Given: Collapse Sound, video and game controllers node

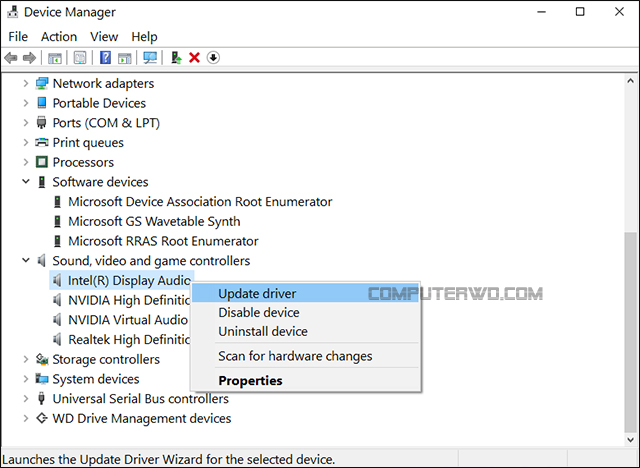Looking at the screenshot, I should click(x=26, y=260).
